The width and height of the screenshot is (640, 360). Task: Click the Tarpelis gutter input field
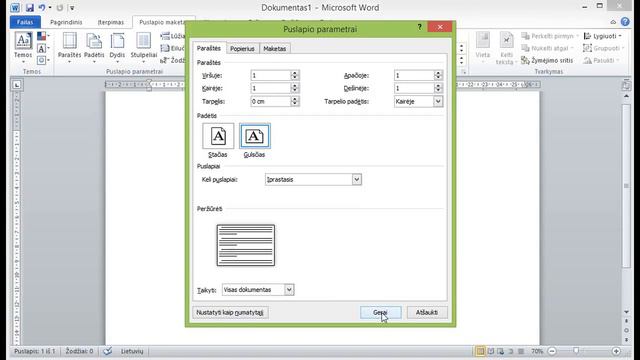pos(271,101)
